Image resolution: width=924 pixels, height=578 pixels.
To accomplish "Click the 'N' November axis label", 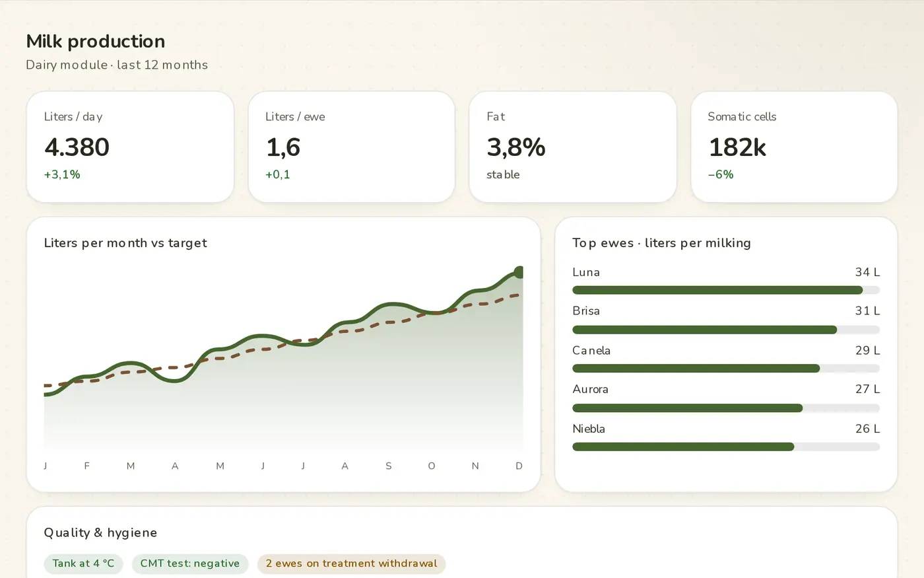I will pos(475,466).
